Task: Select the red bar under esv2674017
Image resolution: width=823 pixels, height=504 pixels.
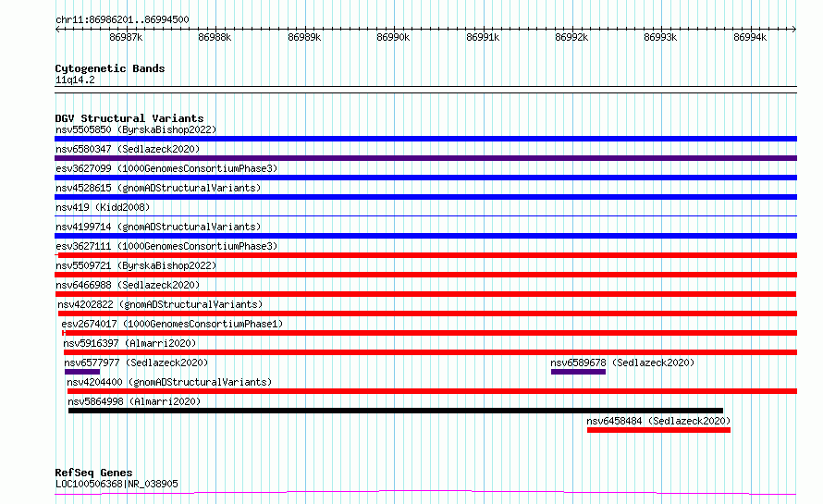Action: pyautogui.click(x=429, y=333)
